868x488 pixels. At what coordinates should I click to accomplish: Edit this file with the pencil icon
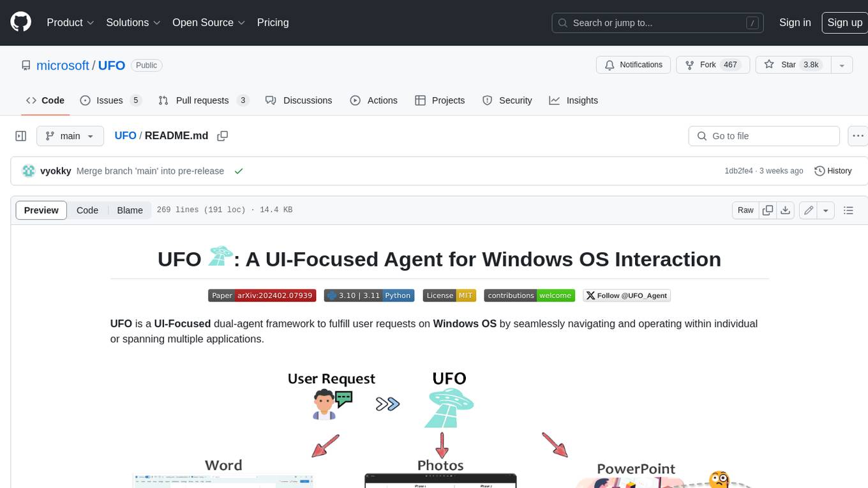(x=809, y=210)
